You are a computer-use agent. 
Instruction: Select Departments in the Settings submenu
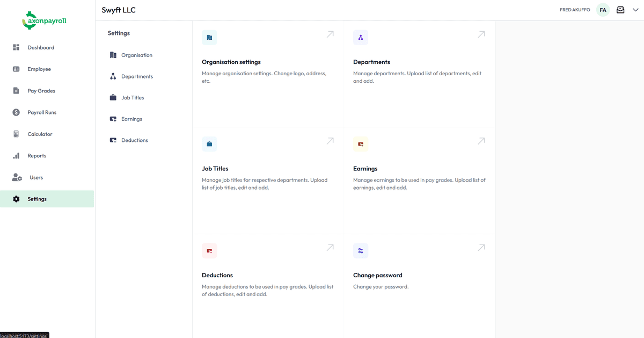point(137,76)
